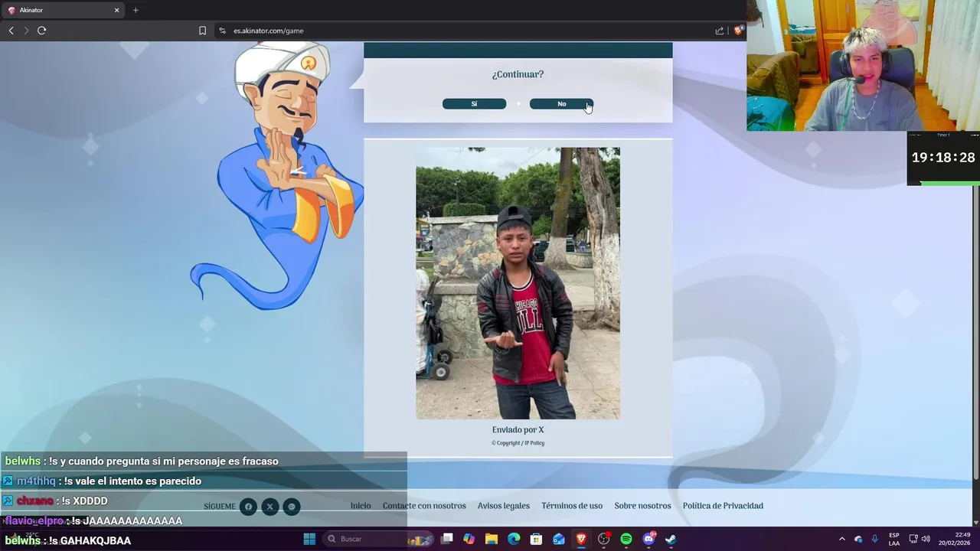Open Microsoft Store from the taskbar
Image resolution: width=980 pixels, height=551 pixels.
tap(537, 539)
